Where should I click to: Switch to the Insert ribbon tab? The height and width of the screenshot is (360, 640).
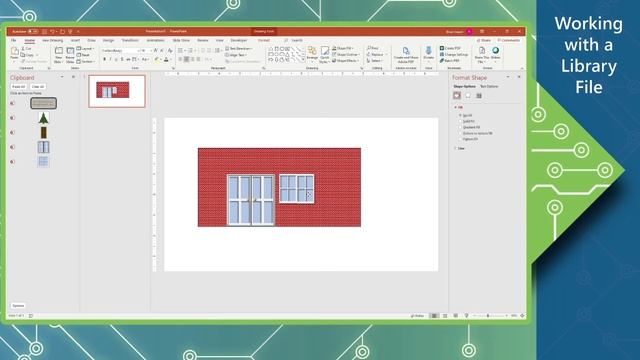tap(75, 40)
